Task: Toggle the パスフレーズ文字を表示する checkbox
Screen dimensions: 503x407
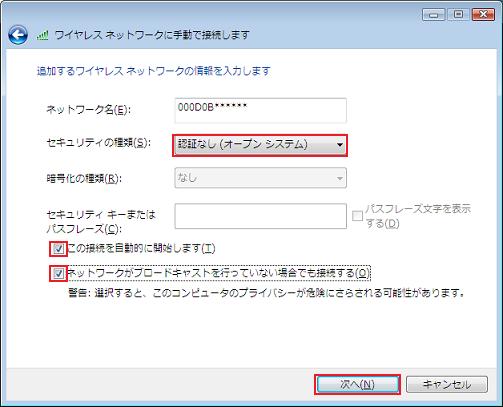Action: point(357,216)
